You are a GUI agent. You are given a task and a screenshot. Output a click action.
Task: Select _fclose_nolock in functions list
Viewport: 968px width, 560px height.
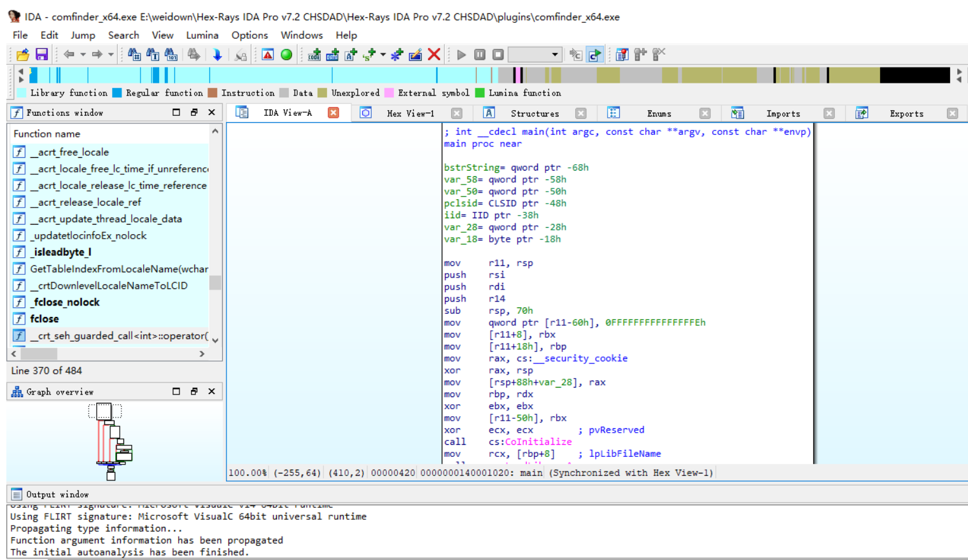(x=110, y=302)
